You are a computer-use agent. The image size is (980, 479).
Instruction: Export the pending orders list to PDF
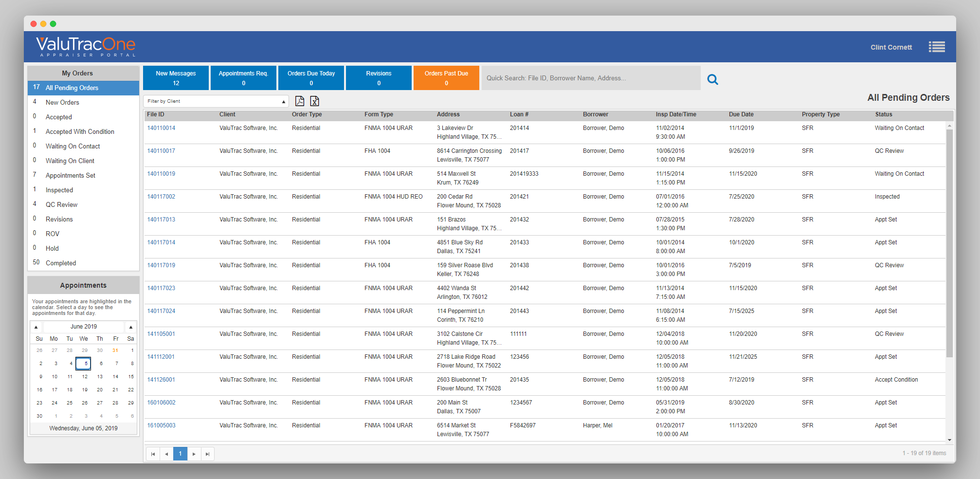(x=300, y=101)
